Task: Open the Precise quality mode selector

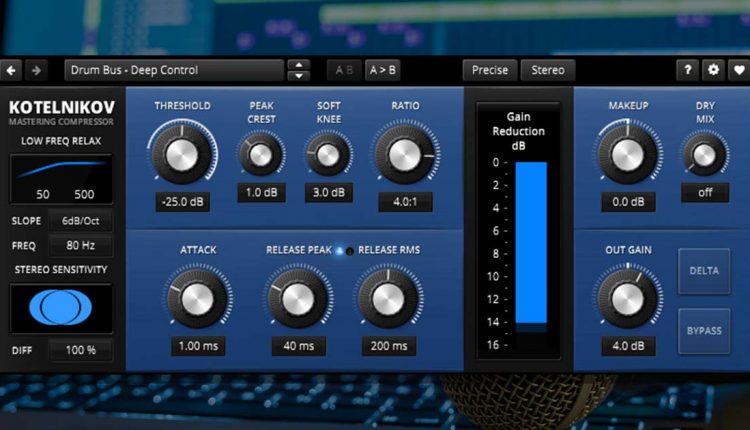Action: coord(490,70)
